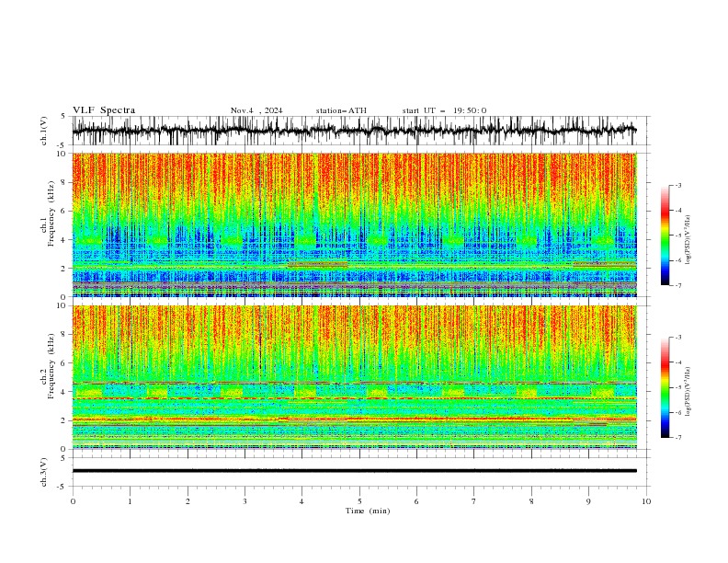Click the 'ch.3(V)' axis label
Viewport: 728px width, 563px height.
coord(44,472)
